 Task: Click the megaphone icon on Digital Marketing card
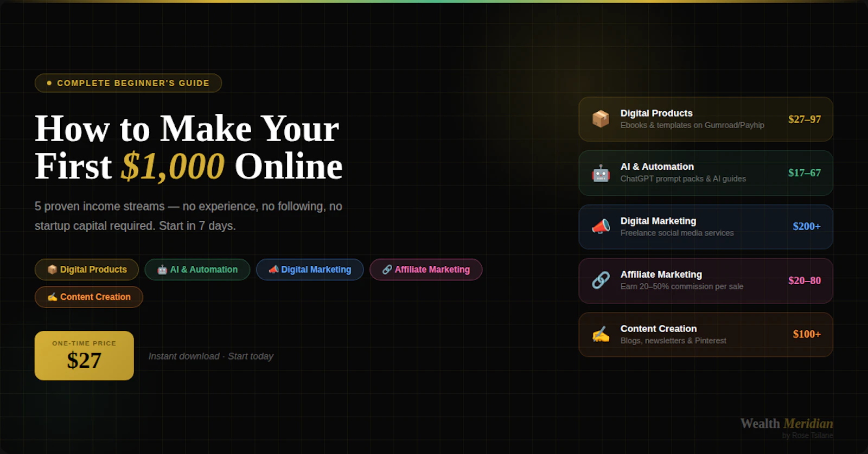coord(601,227)
